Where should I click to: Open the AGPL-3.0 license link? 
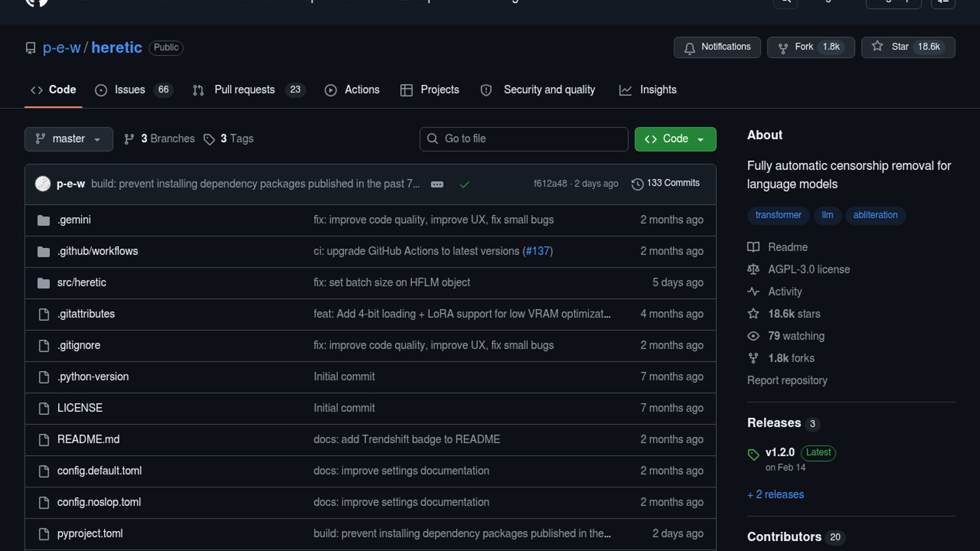[808, 269]
